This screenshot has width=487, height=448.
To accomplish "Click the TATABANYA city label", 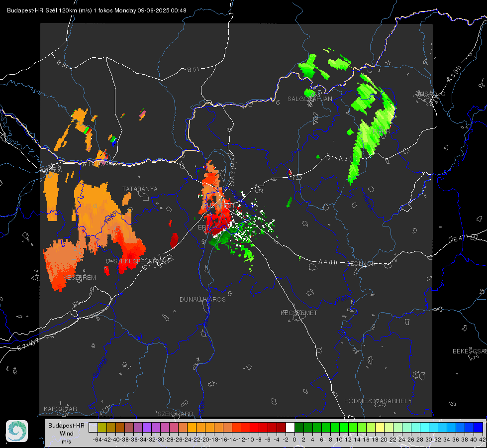I will [140, 189].
